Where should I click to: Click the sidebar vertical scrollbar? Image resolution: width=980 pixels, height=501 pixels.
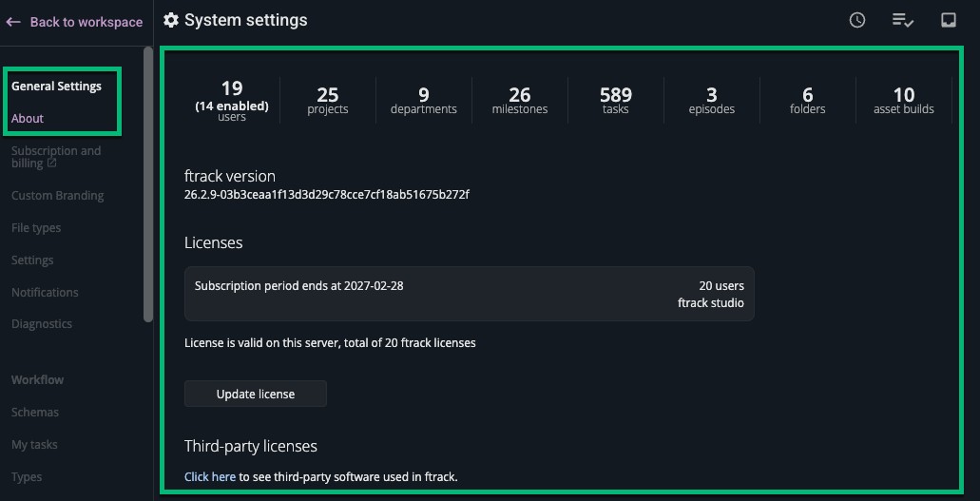[147, 181]
